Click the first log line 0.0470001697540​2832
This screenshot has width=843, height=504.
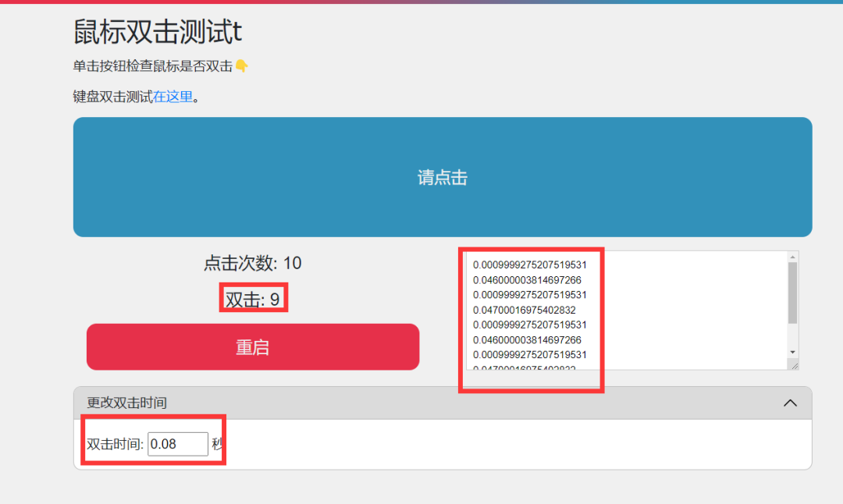525,310
